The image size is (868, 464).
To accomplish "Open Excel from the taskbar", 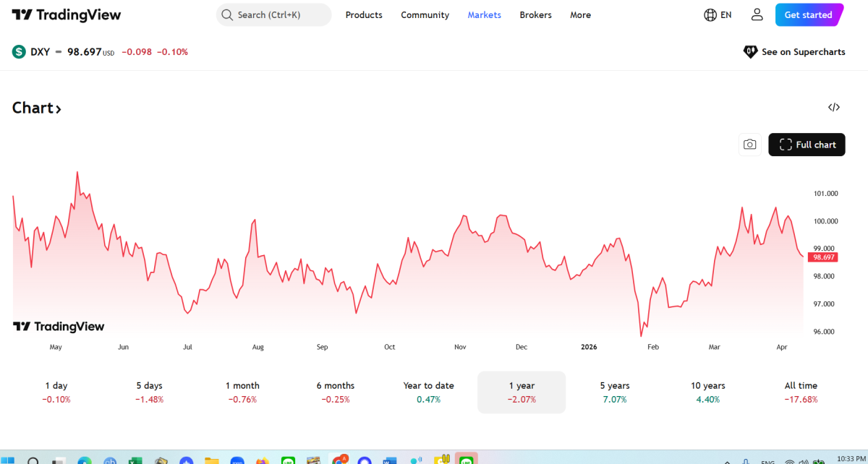I will (135, 460).
